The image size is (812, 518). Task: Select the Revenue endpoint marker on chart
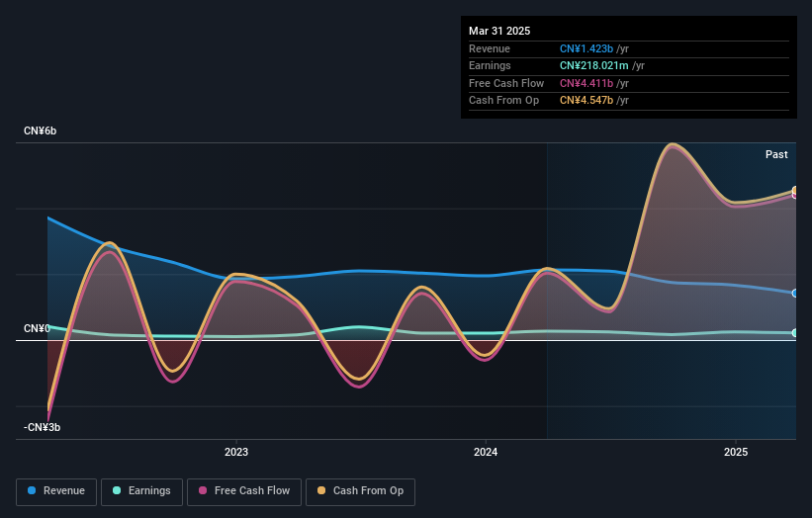(795, 294)
